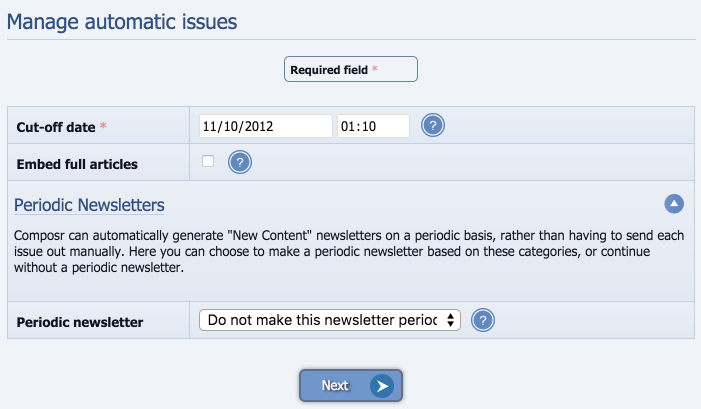
Task: Click the Embed full articles label
Action: click(77, 164)
